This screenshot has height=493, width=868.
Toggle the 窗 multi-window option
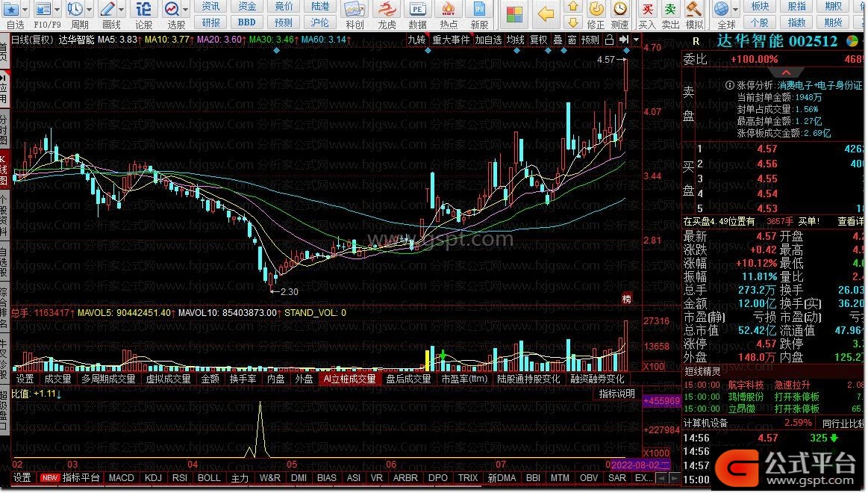572,40
